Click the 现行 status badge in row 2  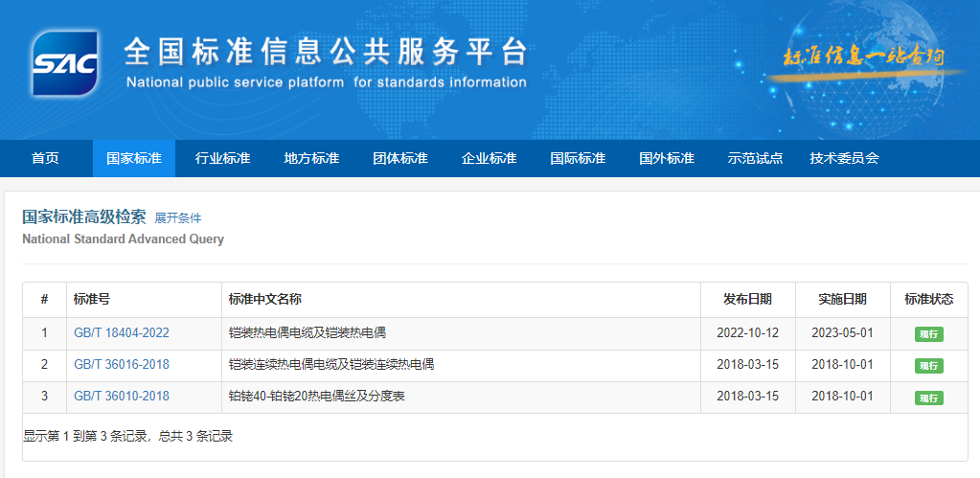[x=928, y=366]
